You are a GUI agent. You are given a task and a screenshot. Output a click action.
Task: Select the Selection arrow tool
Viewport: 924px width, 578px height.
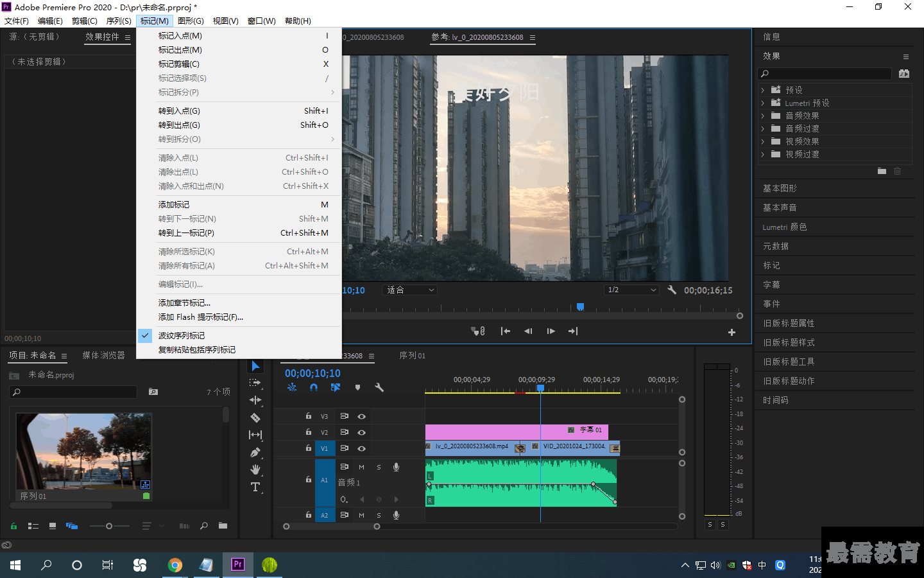255,366
